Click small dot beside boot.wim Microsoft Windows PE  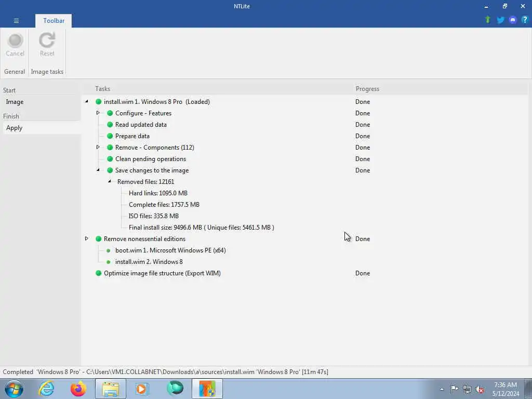pyautogui.click(x=108, y=251)
